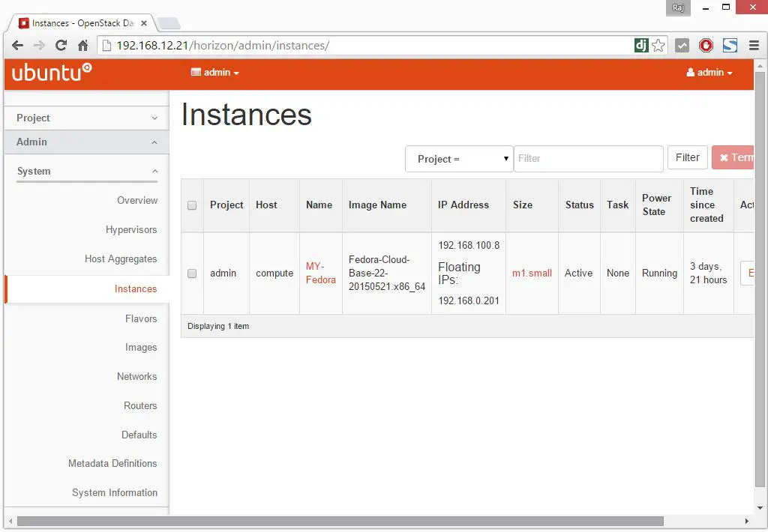Click the row action button for MY-Fedora
Screen dimensions: 768x532
coord(748,273)
